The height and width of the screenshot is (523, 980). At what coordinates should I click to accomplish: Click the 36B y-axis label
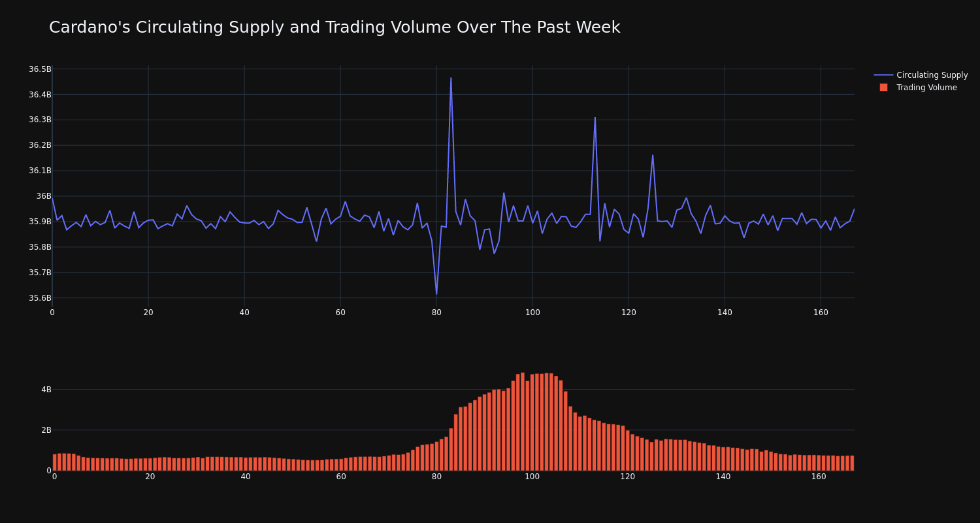tap(44, 196)
